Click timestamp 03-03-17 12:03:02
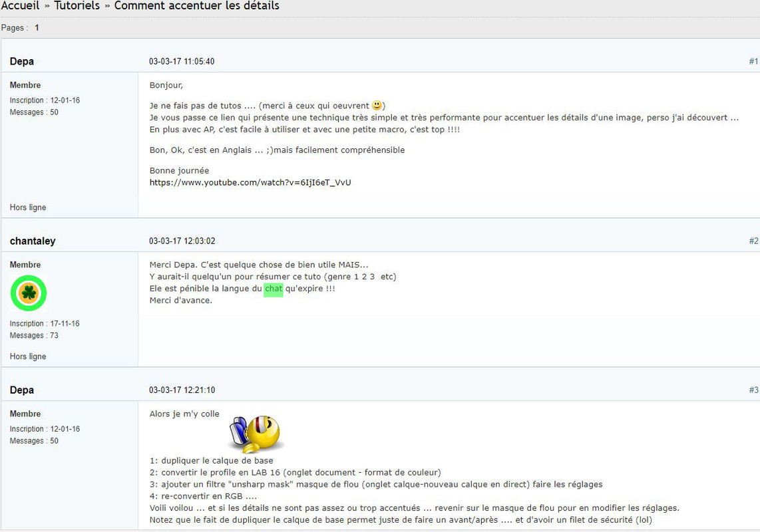This screenshot has width=760, height=532. coord(182,241)
